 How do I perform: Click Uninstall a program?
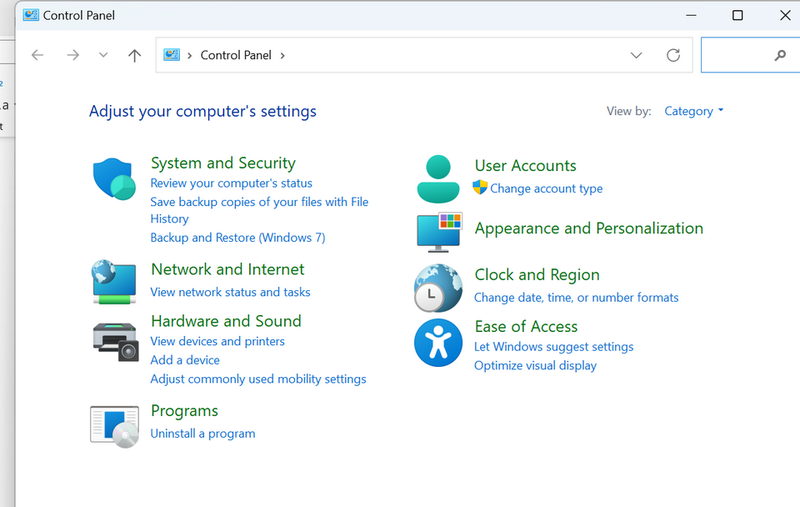click(x=203, y=434)
